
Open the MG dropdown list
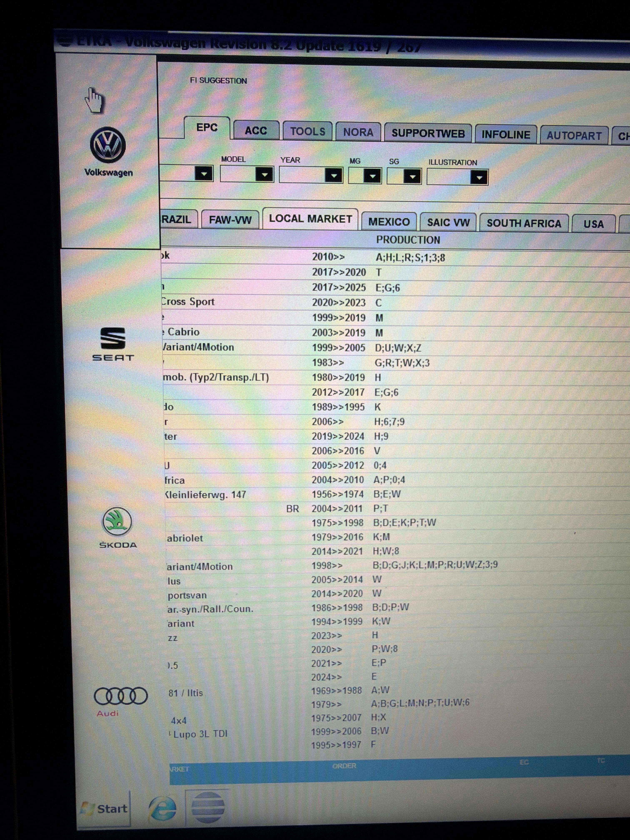coord(372,176)
